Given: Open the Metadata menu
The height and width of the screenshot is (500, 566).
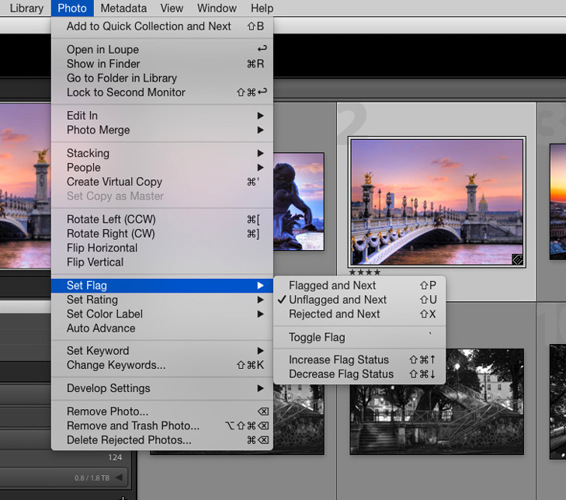Looking at the screenshot, I should (123, 8).
